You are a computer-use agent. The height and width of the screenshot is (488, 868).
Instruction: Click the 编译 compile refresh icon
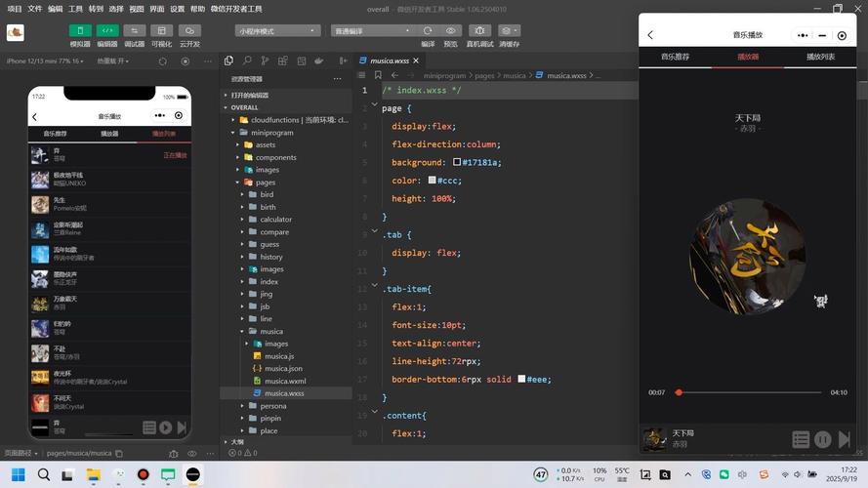428,30
